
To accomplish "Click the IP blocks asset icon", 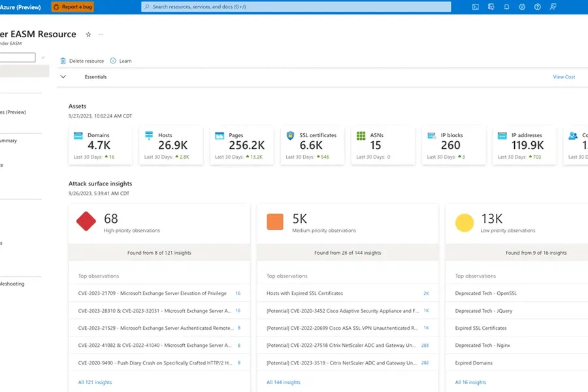I will coord(432,135).
